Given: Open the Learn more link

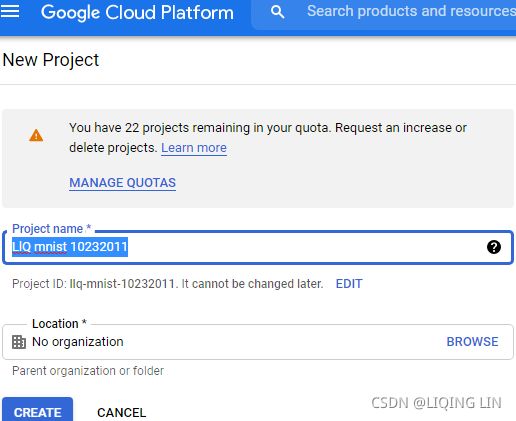Looking at the screenshot, I should 194,148.
